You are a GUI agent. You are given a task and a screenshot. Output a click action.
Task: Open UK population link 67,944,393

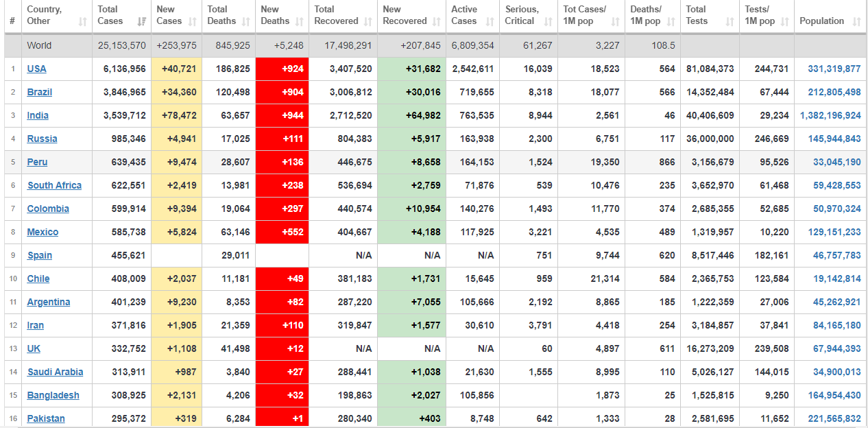point(837,348)
